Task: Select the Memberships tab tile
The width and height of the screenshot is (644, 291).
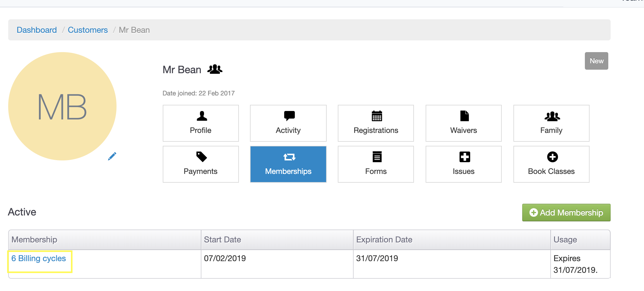Action: [288, 164]
